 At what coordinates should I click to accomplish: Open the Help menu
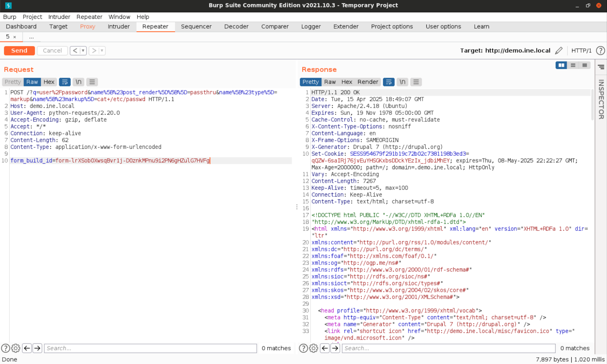tap(143, 17)
